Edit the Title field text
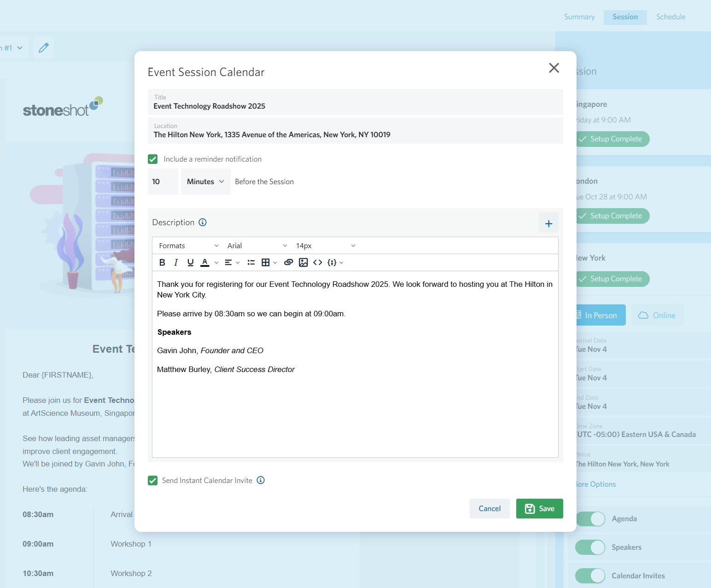 pyautogui.click(x=209, y=106)
